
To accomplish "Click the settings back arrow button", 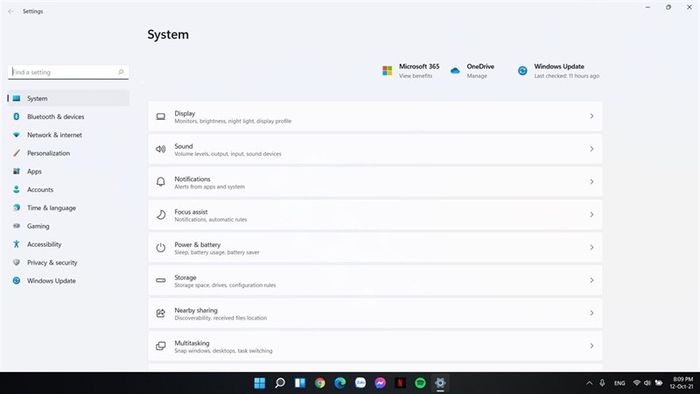I will coord(11,12).
